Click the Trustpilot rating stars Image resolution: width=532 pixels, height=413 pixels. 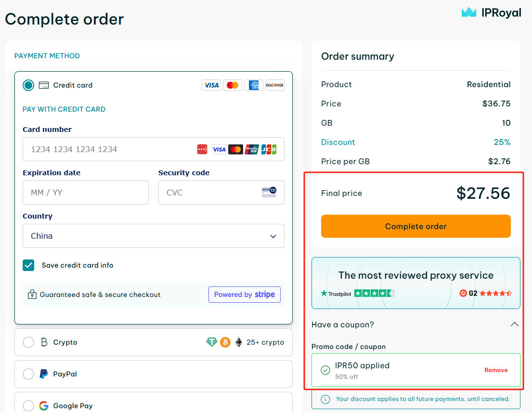click(x=374, y=293)
